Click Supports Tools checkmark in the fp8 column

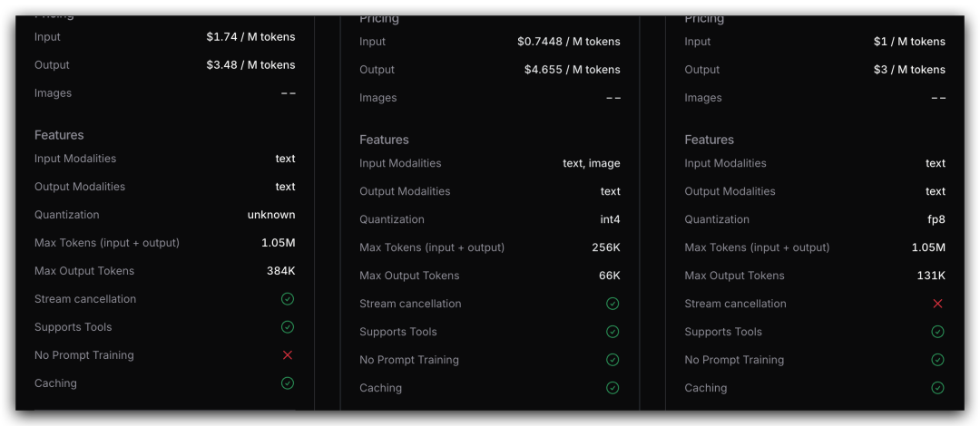click(x=937, y=332)
